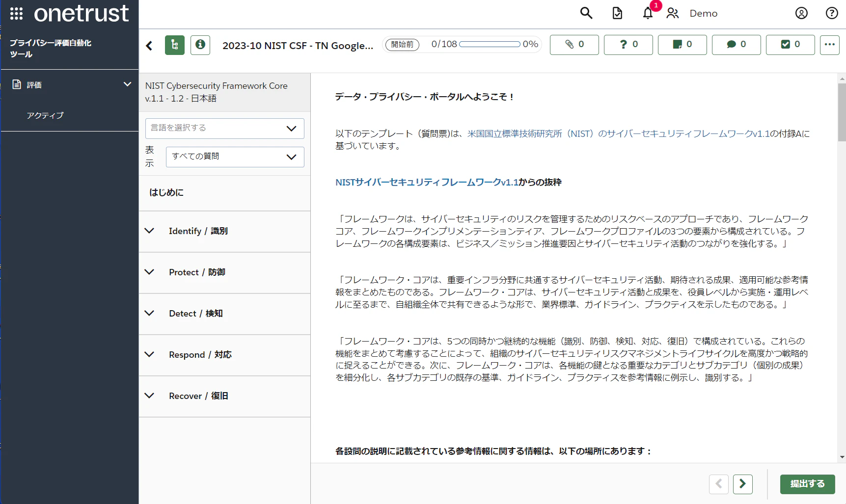Screen dimensions: 846x504
Task: Go to the previous section arrow button
Action: click(719, 484)
